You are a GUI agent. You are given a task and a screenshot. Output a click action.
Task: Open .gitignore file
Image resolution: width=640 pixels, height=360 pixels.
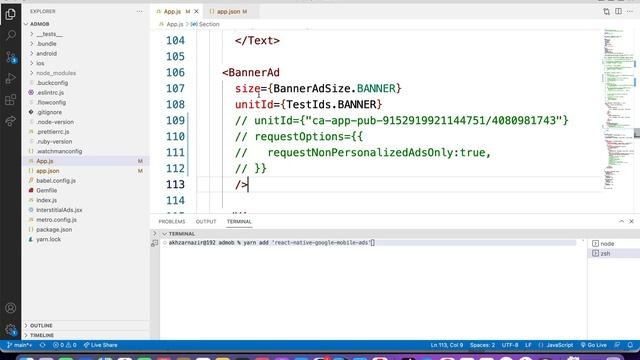[x=49, y=112]
